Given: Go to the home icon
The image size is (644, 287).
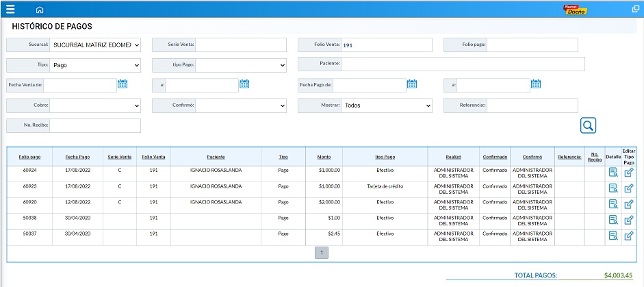Looking at the screenshot, I should coord(40,10).
